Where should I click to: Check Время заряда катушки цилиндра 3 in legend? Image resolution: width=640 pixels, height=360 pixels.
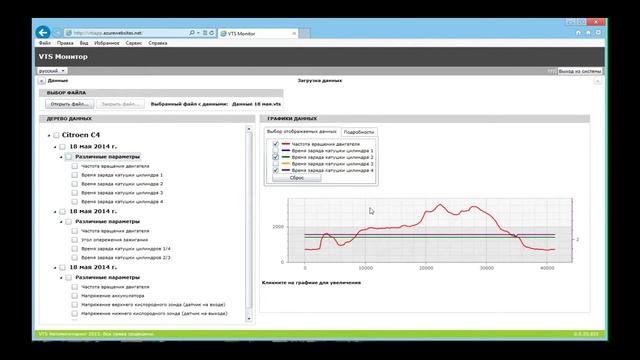pos(276,164)
